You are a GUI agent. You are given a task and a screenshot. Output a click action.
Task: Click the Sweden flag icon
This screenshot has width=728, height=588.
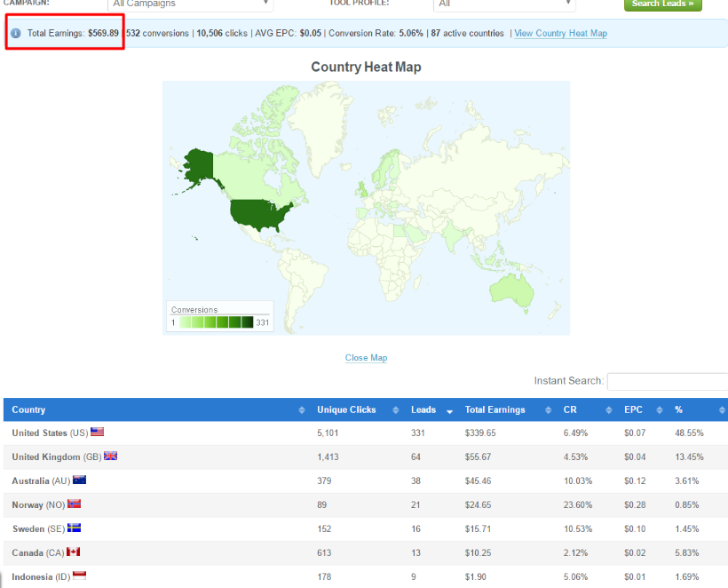pyautogui.click(x=74, y=528)
